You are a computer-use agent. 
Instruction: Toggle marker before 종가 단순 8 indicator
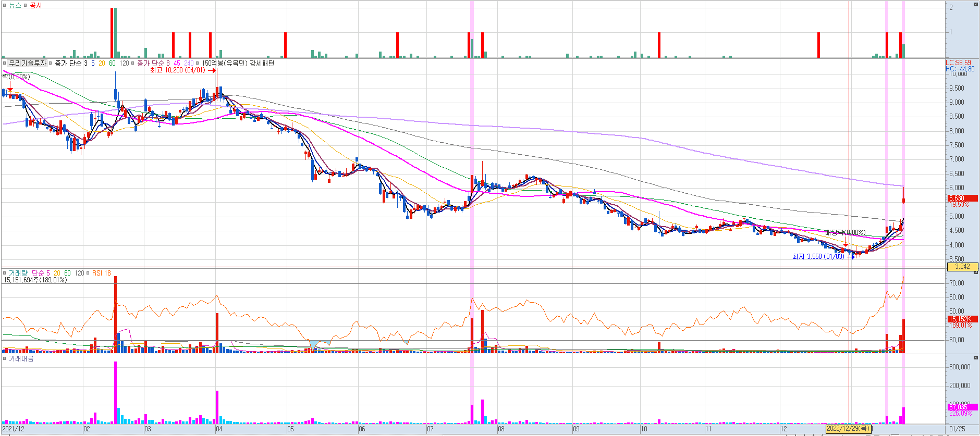[x=133, y=63]
